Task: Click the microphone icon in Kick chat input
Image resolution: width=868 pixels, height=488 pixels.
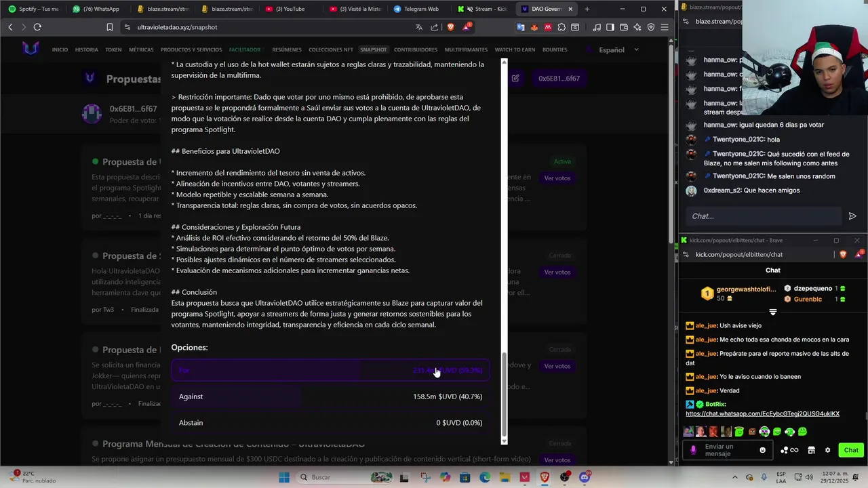Action: tap(693, 450)
